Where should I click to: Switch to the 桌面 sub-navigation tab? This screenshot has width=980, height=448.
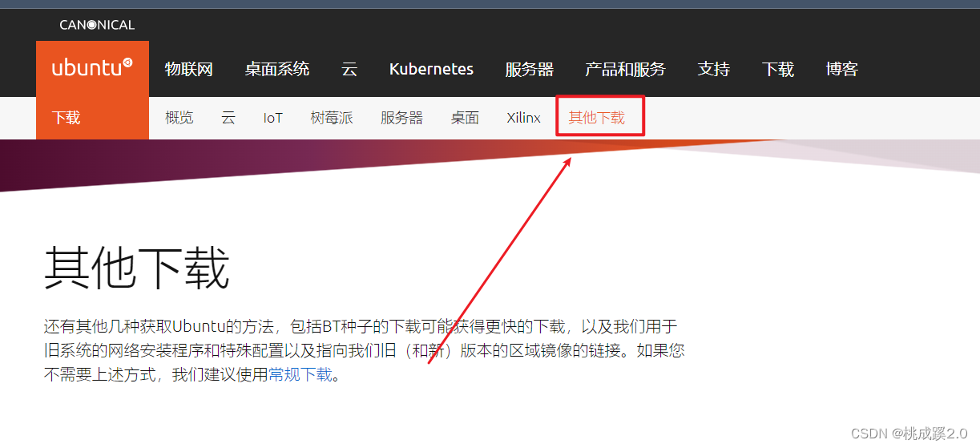click(465, 118)
